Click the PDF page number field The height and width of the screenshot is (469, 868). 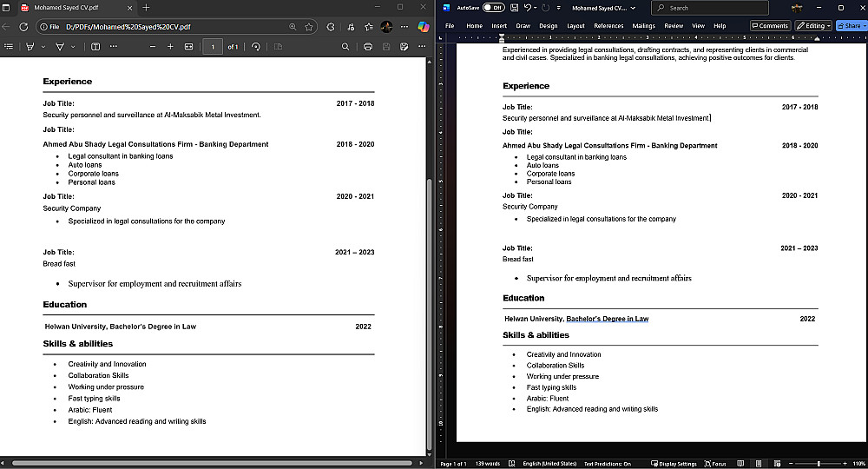213,47
